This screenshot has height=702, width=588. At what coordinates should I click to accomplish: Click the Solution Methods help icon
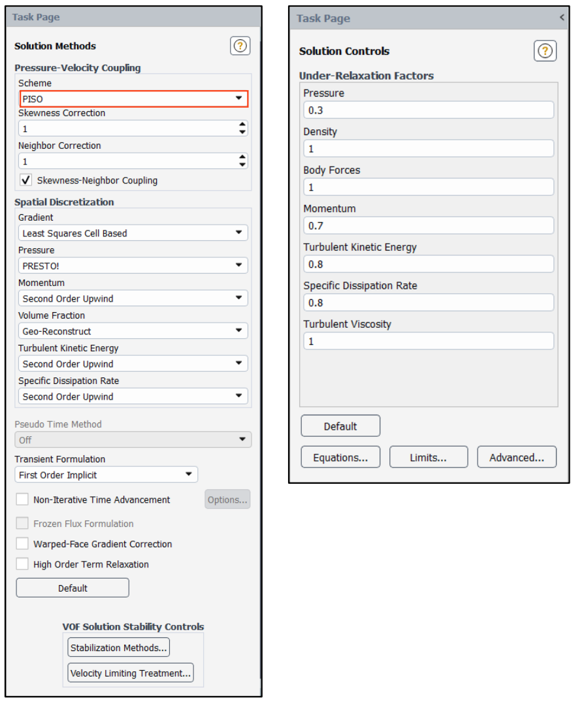coord(240,46)
